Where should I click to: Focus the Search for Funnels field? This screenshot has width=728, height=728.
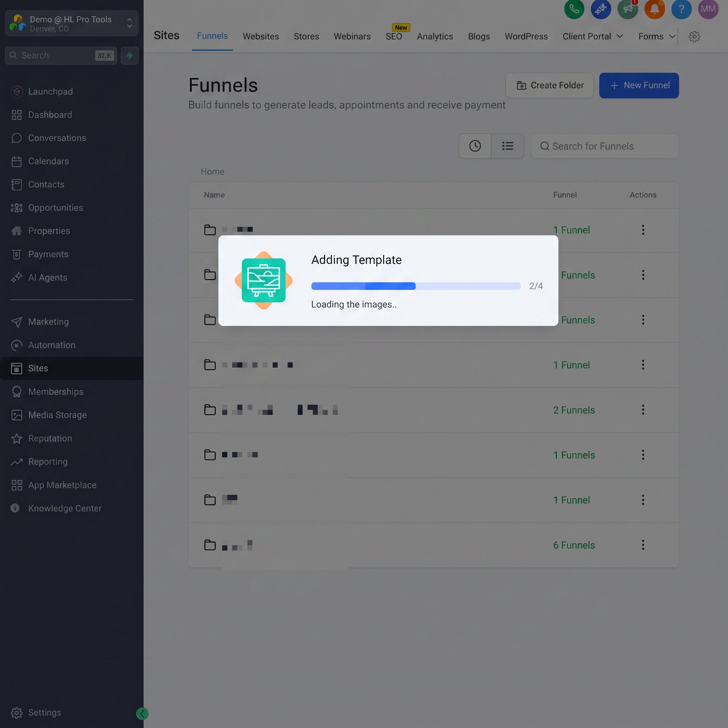coord(604,146)
